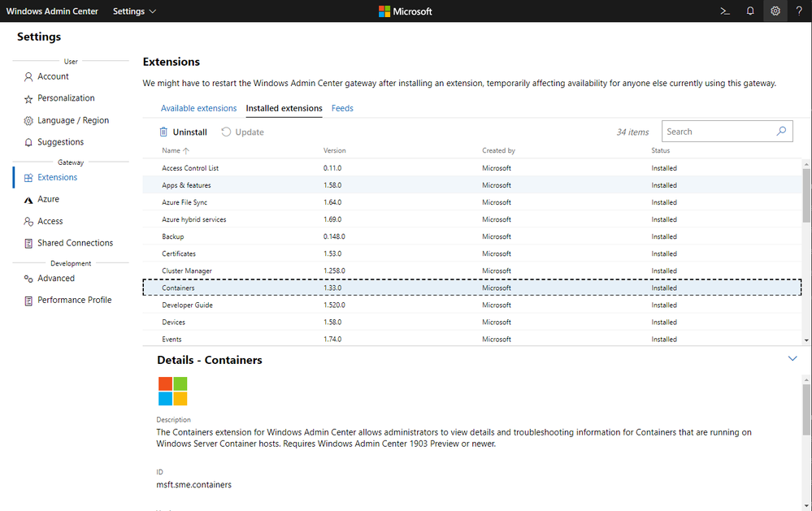Open the help question mark
The width and height of the screenshot is (812, 511).
point(799,11)
